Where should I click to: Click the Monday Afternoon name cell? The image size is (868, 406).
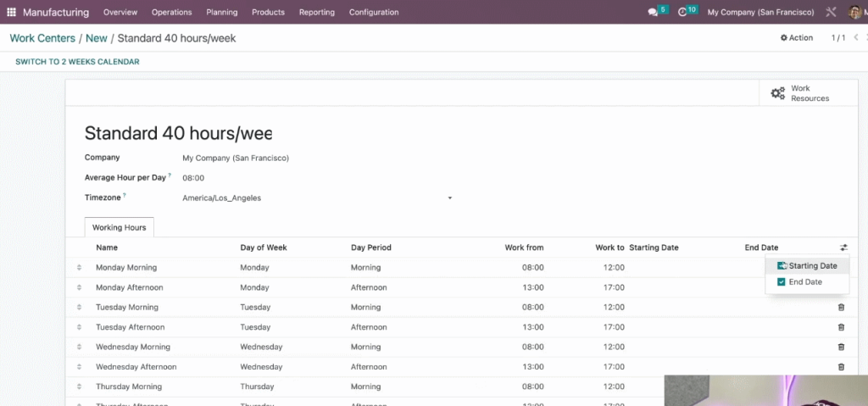[x=130, y=287]
